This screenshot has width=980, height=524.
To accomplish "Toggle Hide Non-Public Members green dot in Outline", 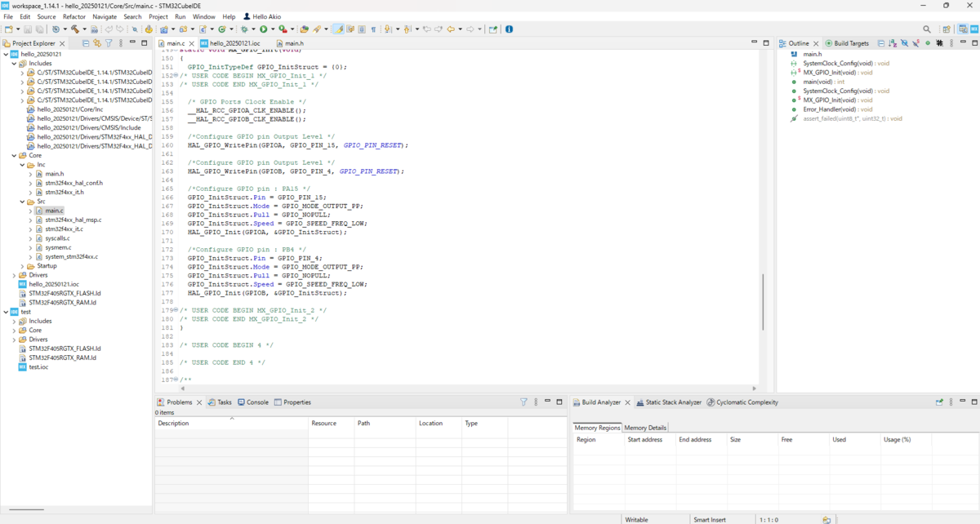I will pyautogui.click(x=928, y=43).
